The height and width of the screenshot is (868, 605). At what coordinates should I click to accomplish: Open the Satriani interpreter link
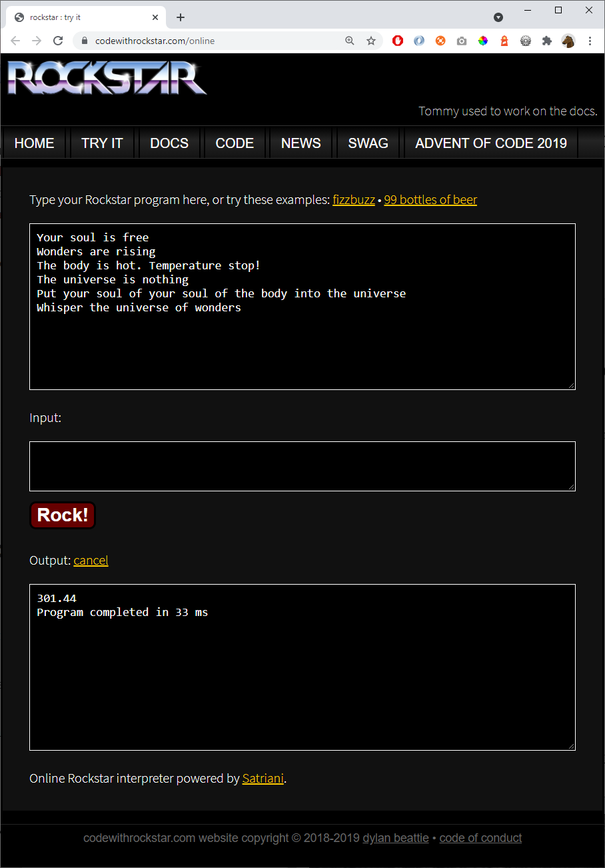point(263,778)
